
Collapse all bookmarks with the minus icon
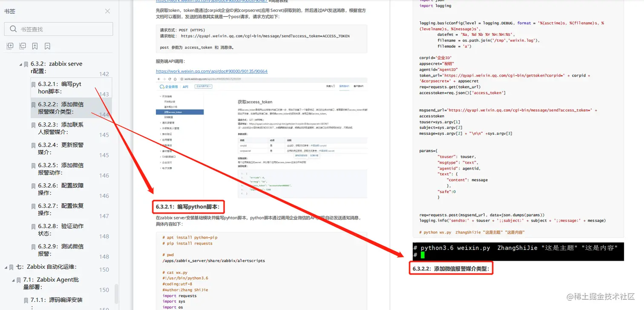23,46
